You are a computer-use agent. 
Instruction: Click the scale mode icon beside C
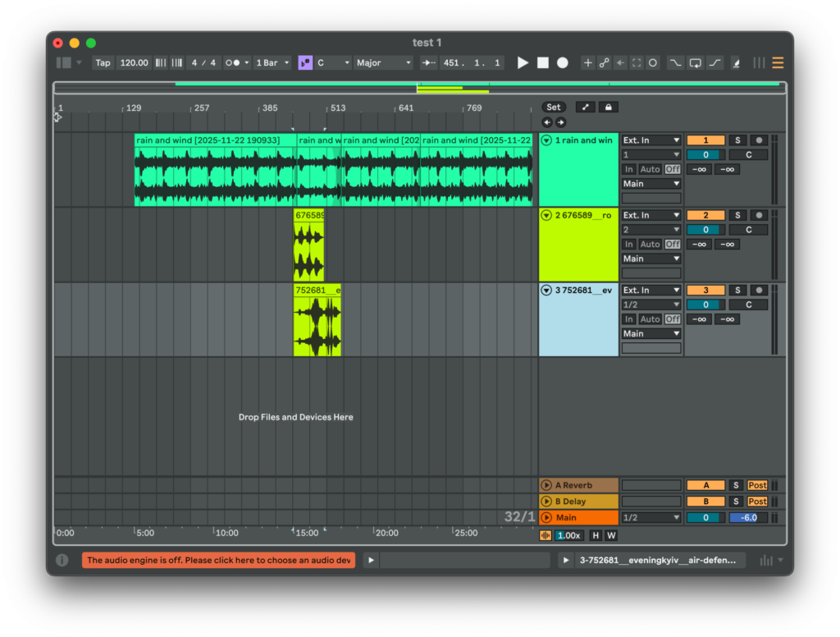[305, 63]
